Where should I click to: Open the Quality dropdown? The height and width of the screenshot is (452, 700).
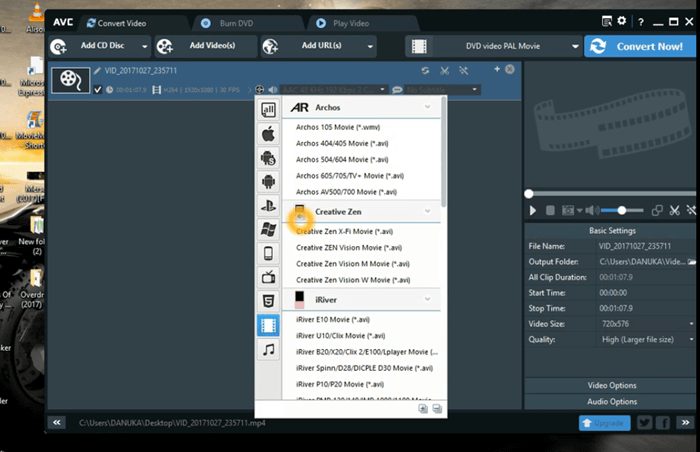pos(692,339)
